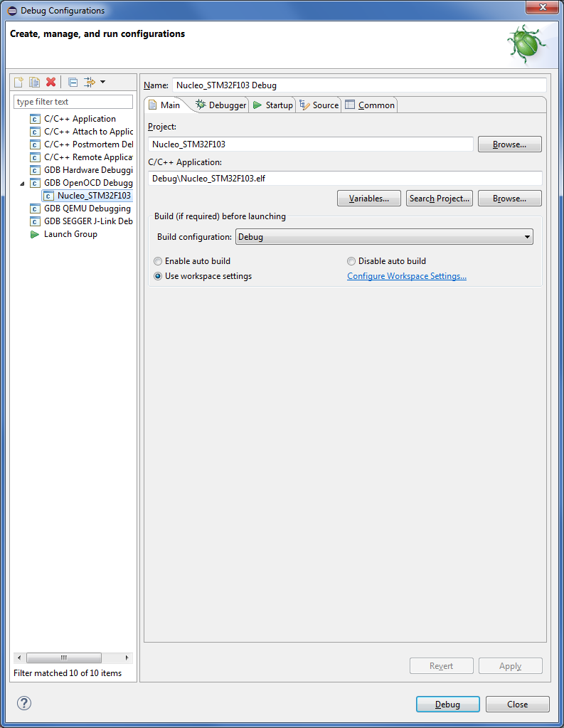Click the Duplicate launch configuration icon
The image size is (564, 728).
tap(34, 82)
